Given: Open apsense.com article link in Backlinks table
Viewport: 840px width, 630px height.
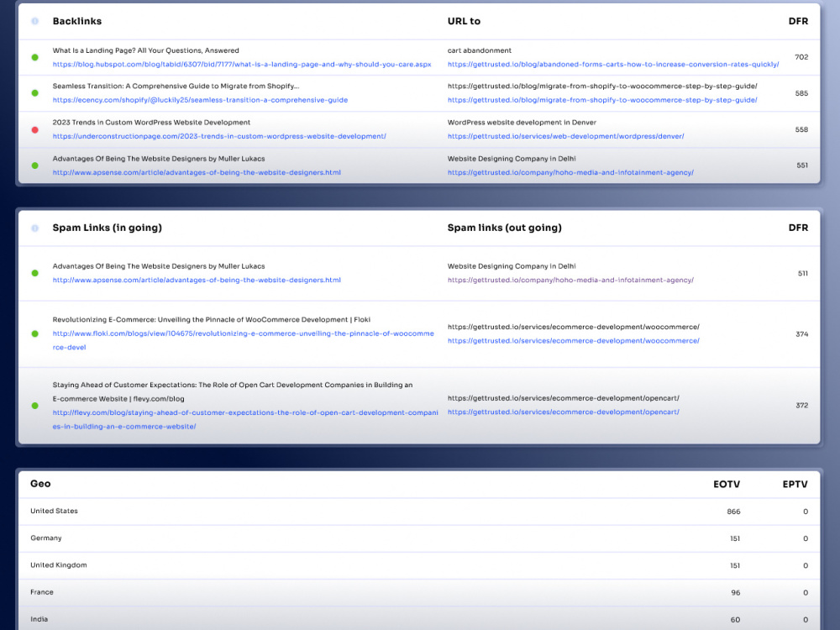Looking at the screenshot, I should coord(197,172).
